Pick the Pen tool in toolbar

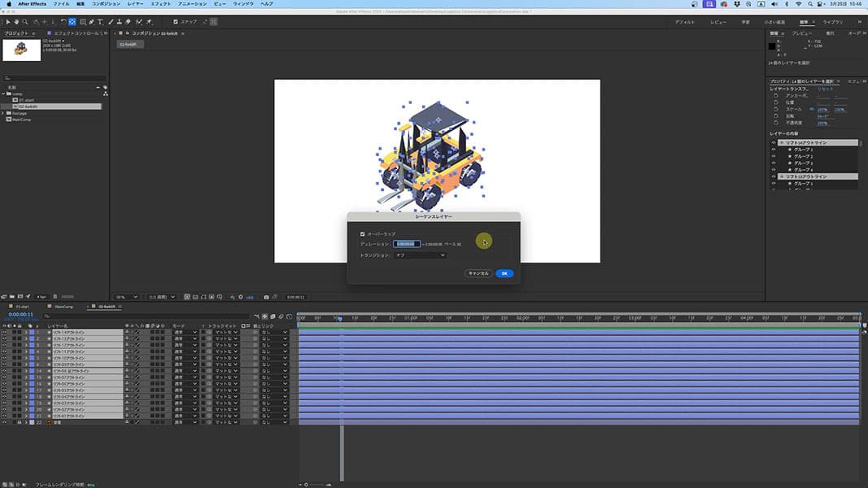[92, 22]
